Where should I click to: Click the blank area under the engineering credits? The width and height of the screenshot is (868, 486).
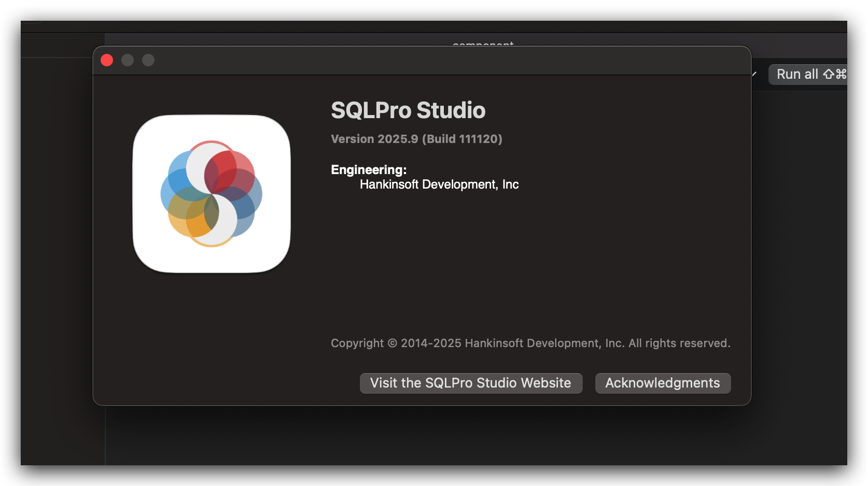click(x=519, y=259)
